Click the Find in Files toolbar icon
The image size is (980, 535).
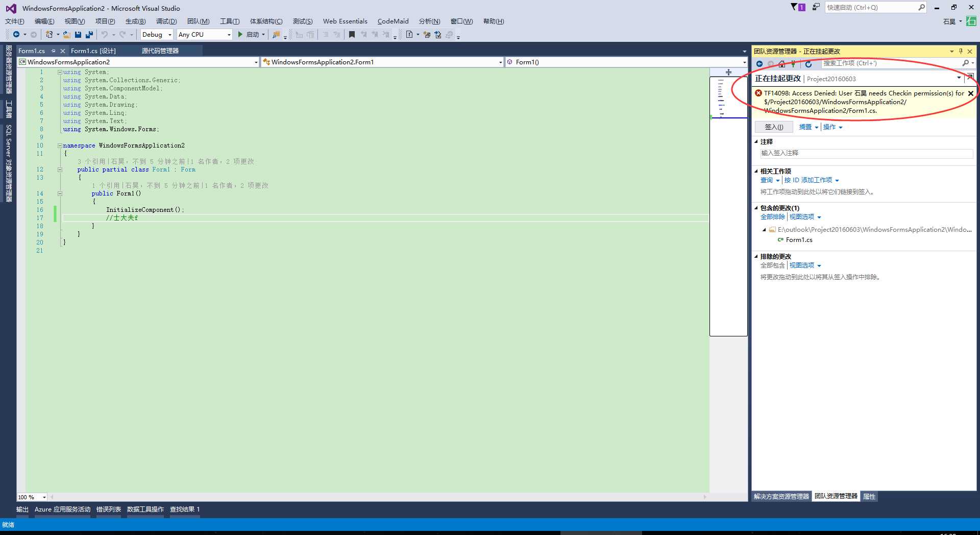[x=276, y=34]
